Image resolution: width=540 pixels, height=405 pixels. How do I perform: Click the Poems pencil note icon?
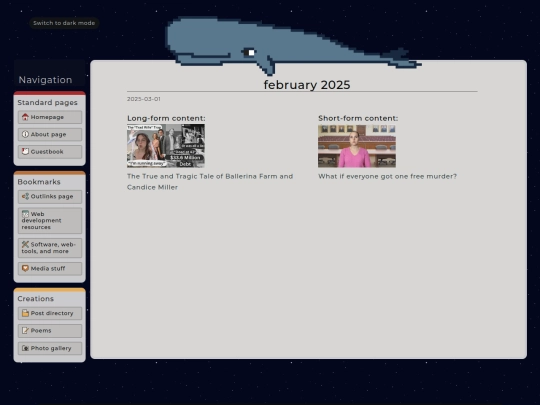25,331
